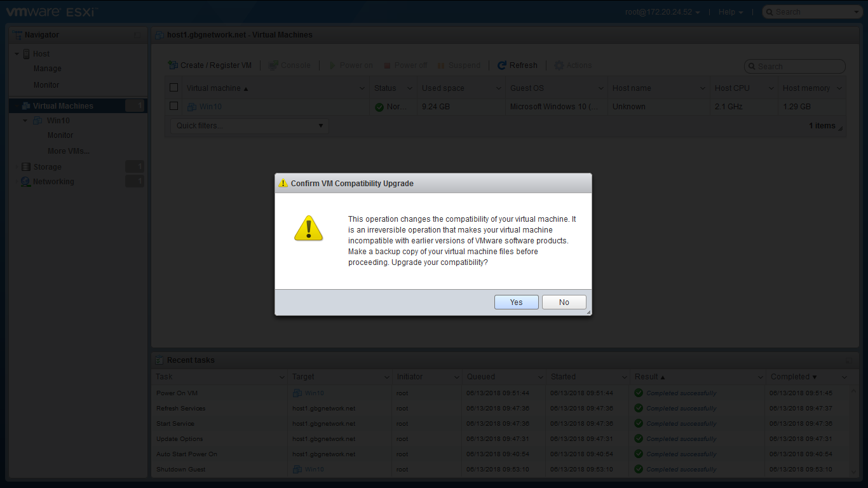
Task: Click the Storage icon in Navigator
Action: (x=26, y=167)
